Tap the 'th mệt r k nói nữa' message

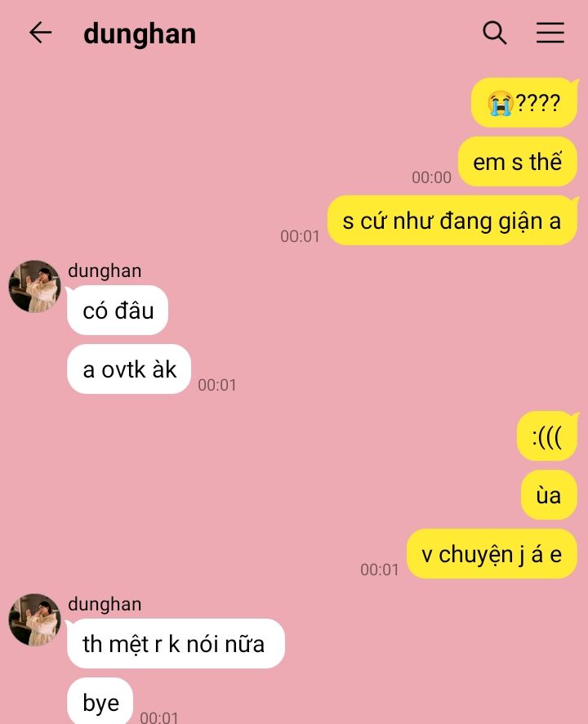pyautogui.click(x=176, y=643)
